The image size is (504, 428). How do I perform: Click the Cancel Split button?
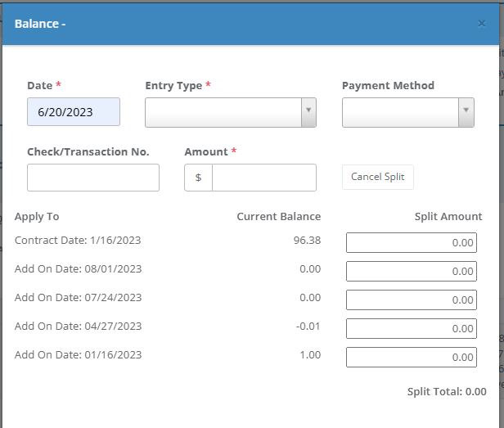point(378,177)
